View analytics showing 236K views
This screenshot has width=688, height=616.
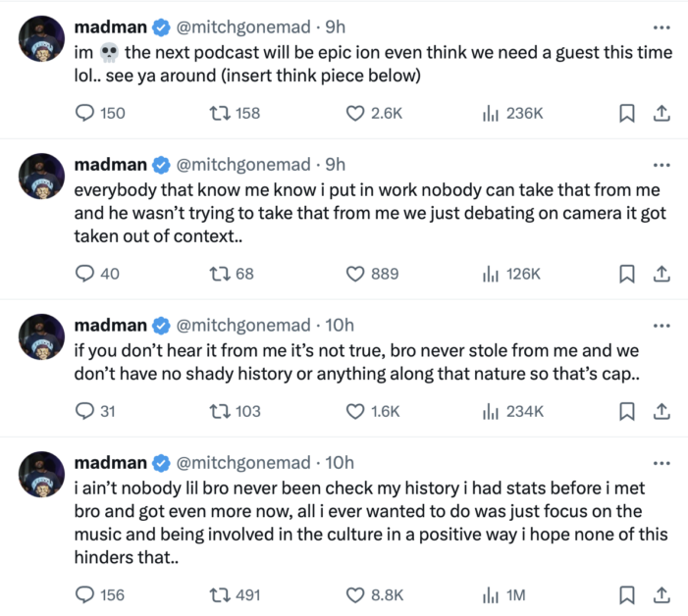(512, 113)
